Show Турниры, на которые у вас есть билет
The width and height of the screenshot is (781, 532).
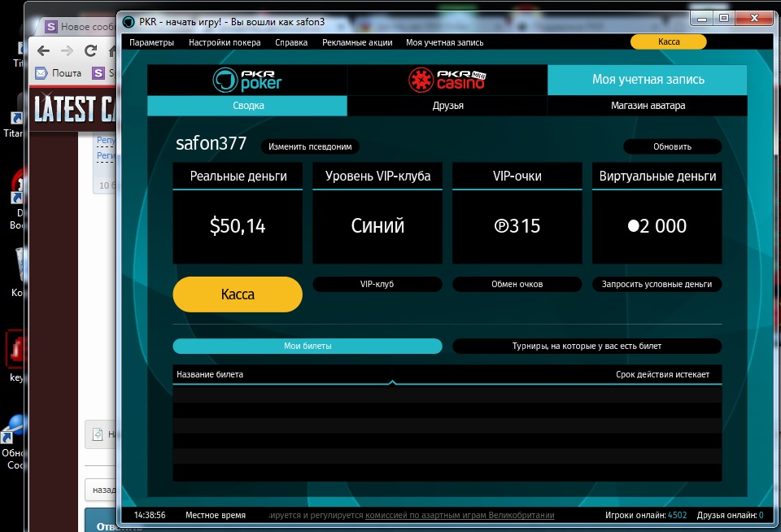pos(587,346)
